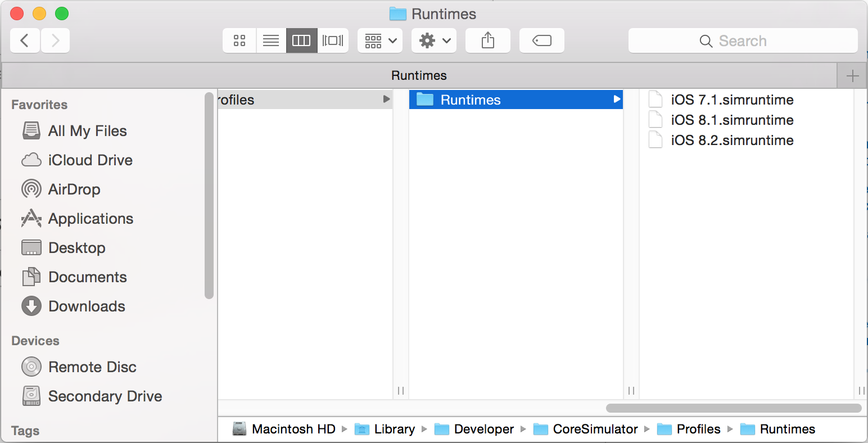Switch to list view

coord(271,40)
